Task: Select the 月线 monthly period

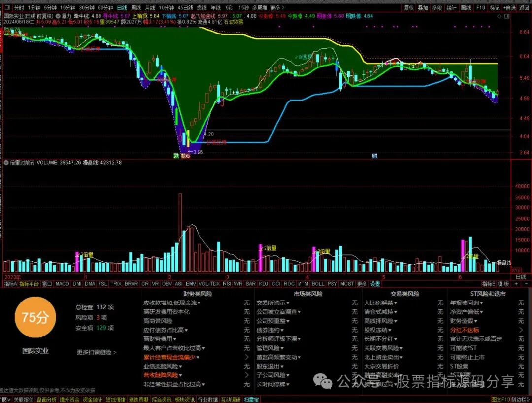Action: coord(150,7)
